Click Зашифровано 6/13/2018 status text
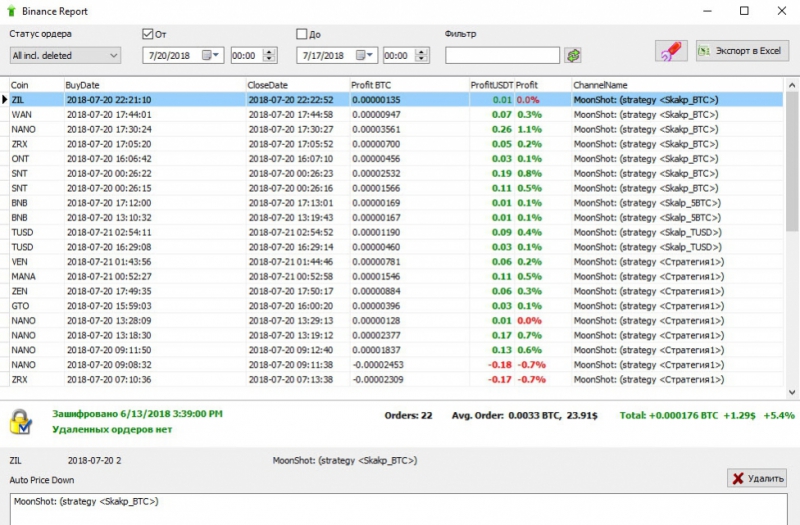 click(x=137, y=414)
